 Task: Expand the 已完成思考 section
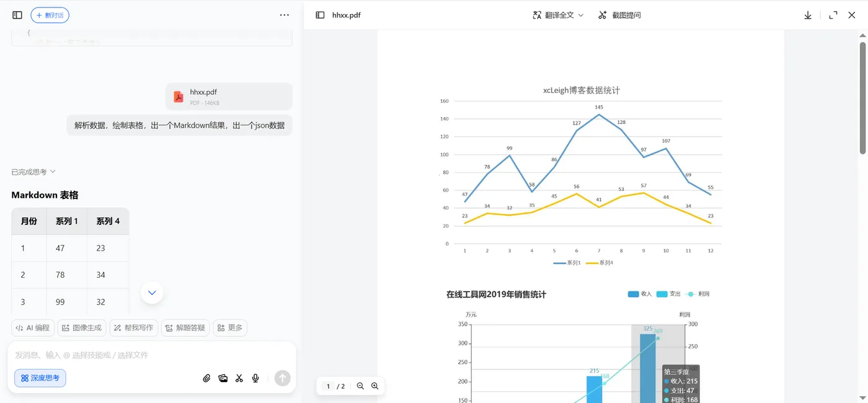pos(33,172)
